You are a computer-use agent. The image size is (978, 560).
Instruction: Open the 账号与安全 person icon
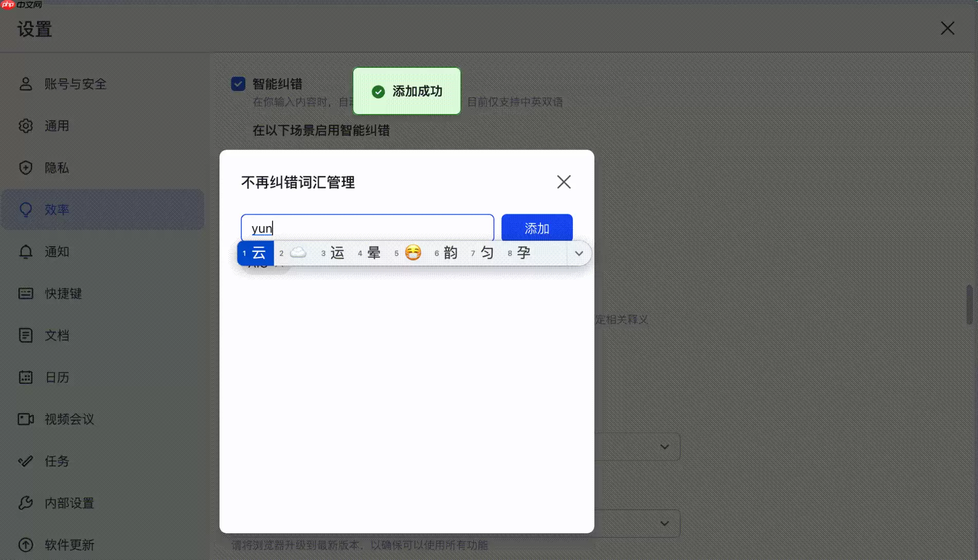pos(25,84)
